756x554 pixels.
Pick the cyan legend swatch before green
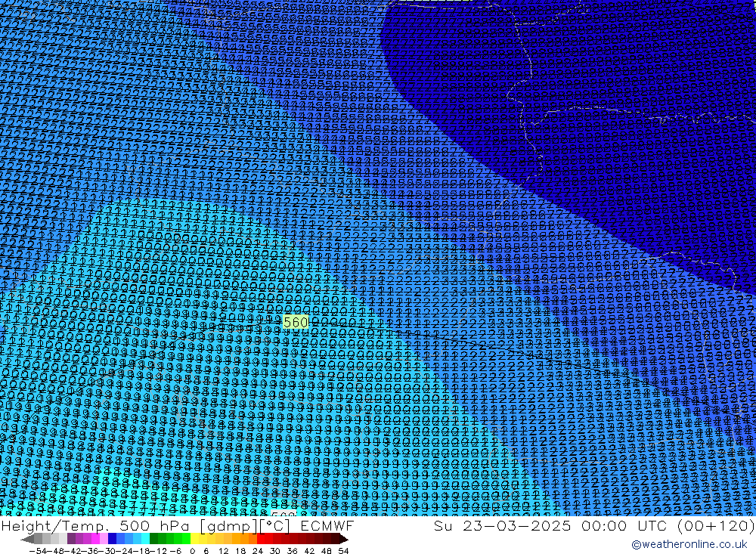tap(145, 539)
